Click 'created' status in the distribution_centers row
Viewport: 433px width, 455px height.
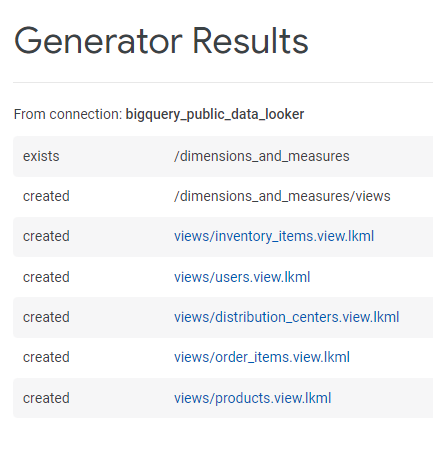tap(46, 317)
